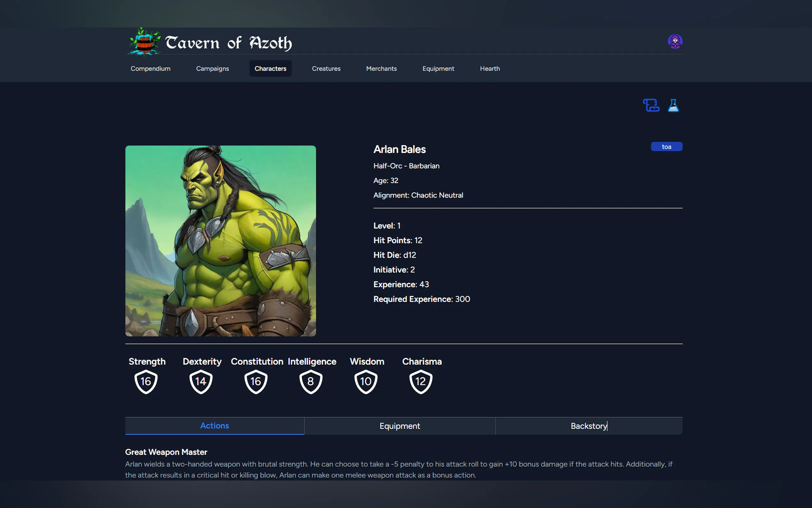Switch to the Equipment tab
Viewport: 812px width, 508px height.
[x=400, y=426]
